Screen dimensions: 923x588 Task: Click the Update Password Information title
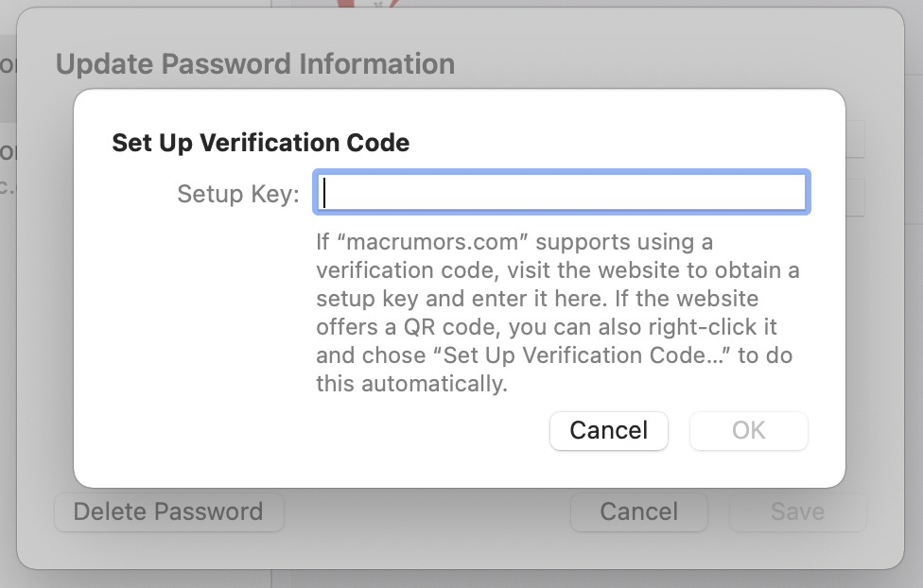tap(255, 64)
